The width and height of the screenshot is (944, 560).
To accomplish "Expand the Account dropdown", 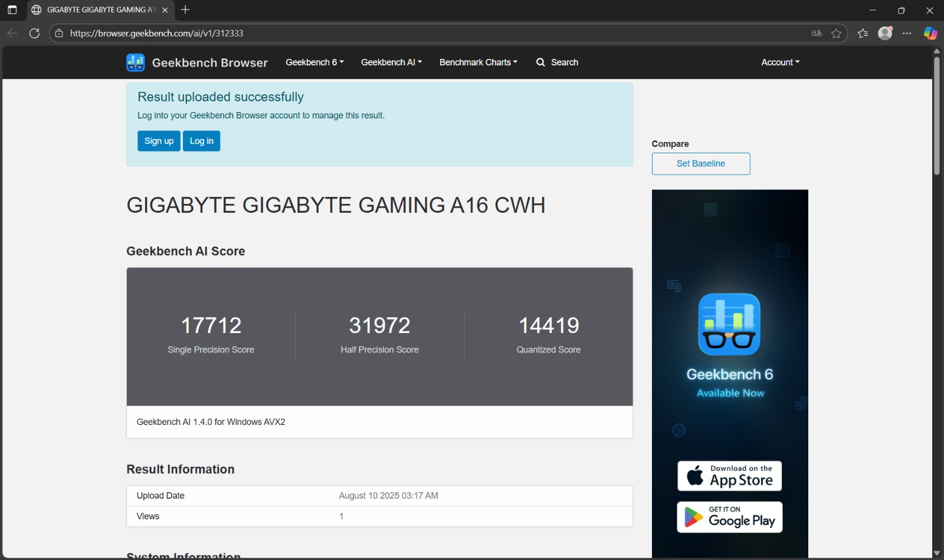I will pos(780,62).
